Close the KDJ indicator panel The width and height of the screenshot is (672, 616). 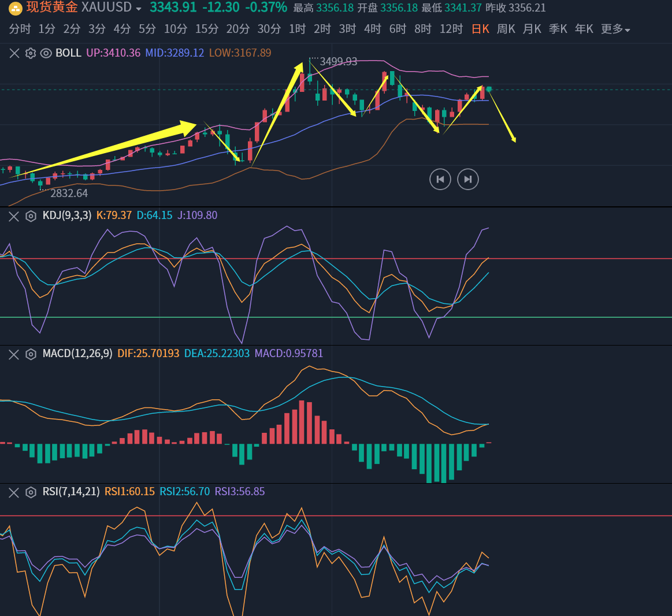[14, 216]
